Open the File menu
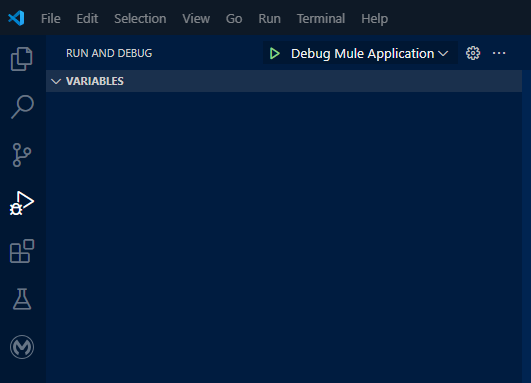The height and width of the screenshot is (383, 531). pyautogui.click(x=51, y=19)
